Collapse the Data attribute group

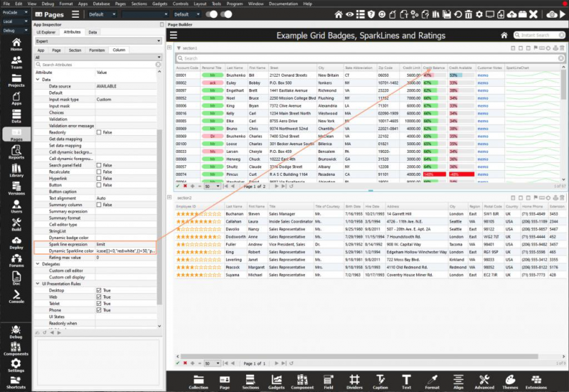pos(37,79)
